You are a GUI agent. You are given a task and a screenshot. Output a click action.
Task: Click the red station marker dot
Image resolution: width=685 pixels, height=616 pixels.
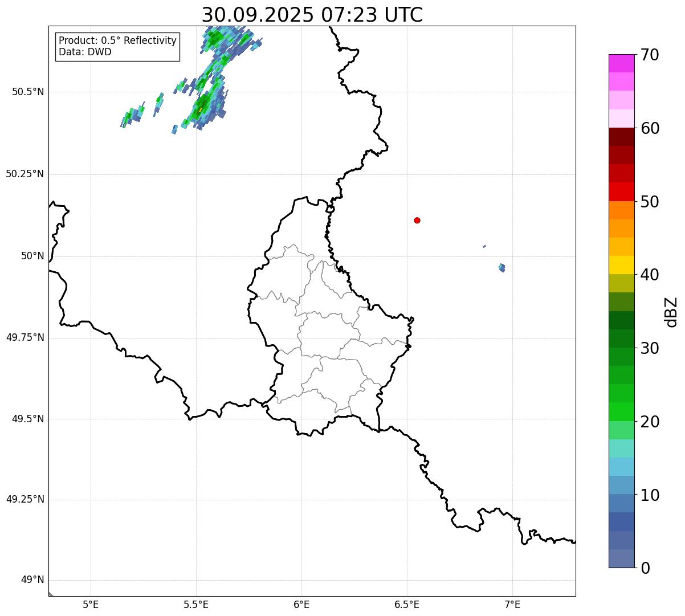(417, 220)
